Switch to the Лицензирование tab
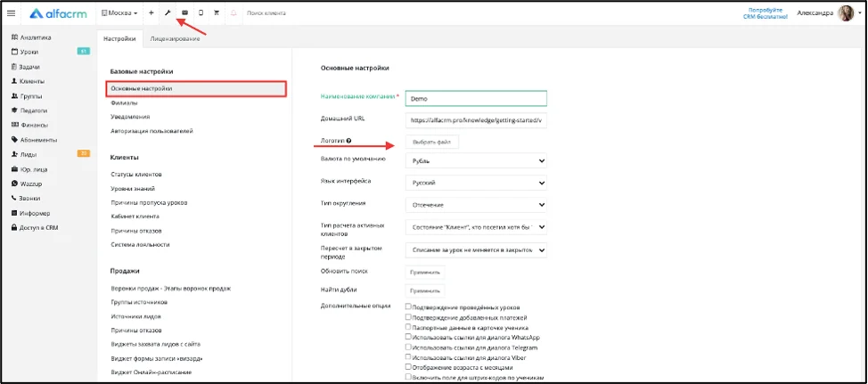Image resolution: width=868 pixels, height=384 pixels. click(x=175, y=38)
